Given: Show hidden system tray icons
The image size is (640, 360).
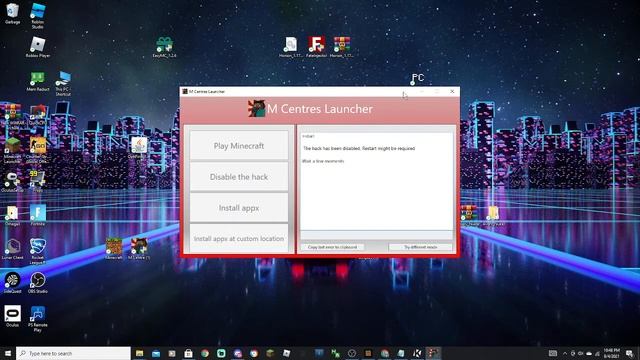Looking at the screenshot, I should click(565, 353).
